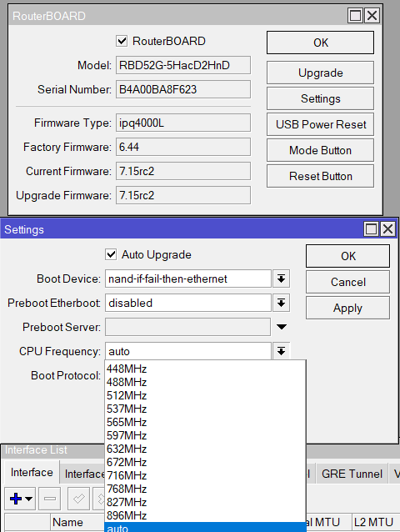Click the Preboot Etherboot value field
This screenshot has height=532, width=400.
pyautogui.click(x=188, y=303)
